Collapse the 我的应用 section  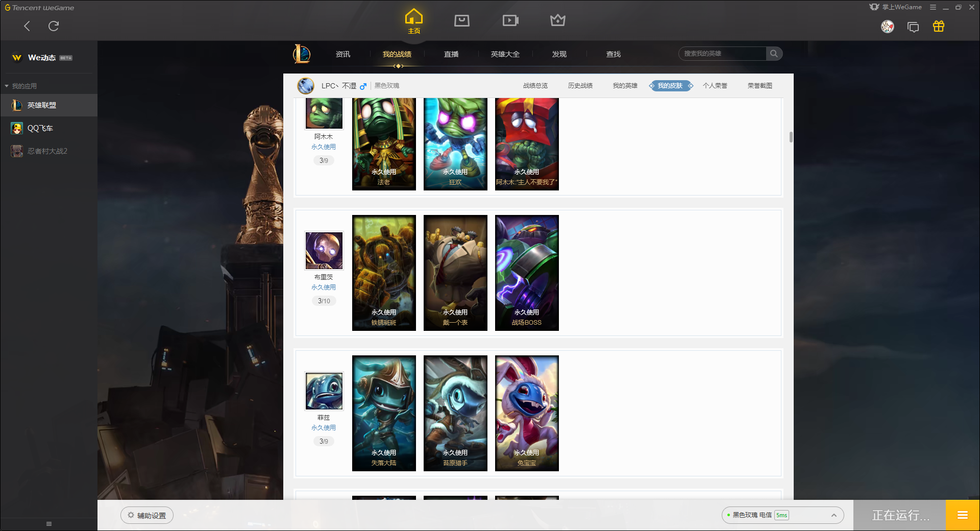[21, 86]
